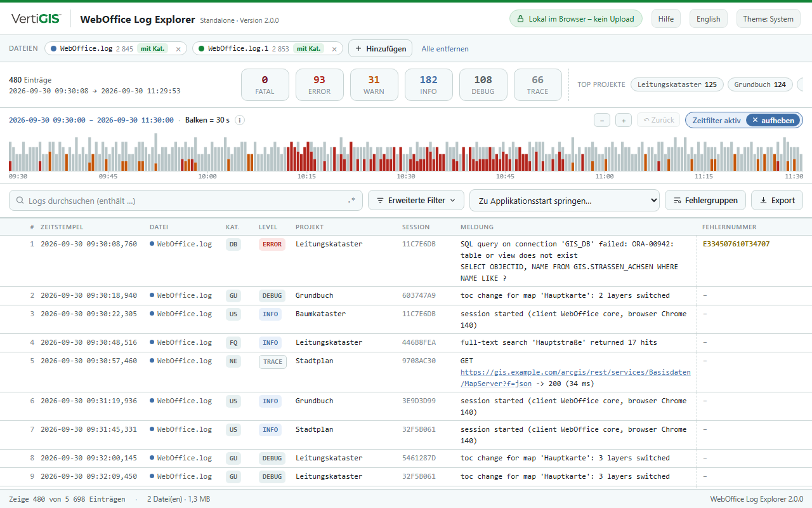Click the lock icon in the privacy badge
Screen dimensions: 812x508
coord(520,19)
